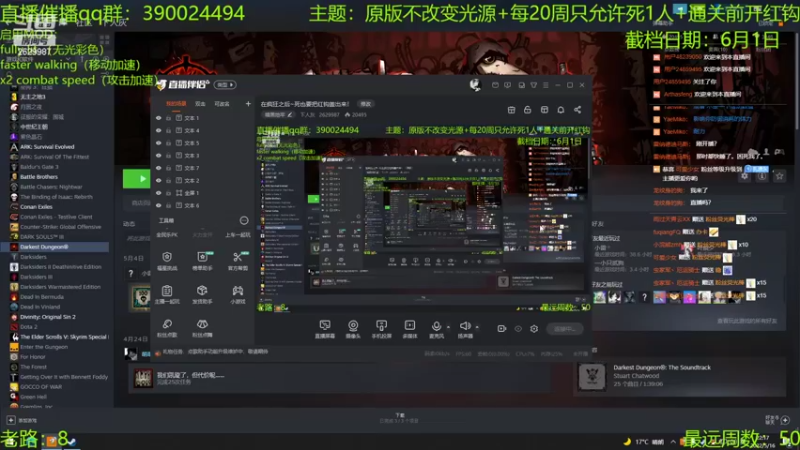800x450 pixels.
Task: Select DARK SOULS III in library
Action: click(42, 237)
